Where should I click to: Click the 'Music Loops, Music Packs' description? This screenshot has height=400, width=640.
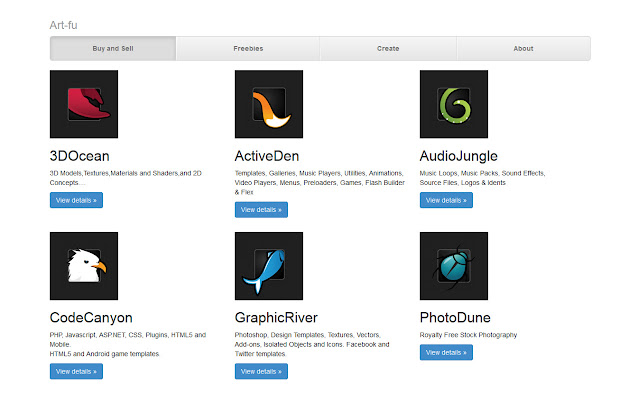482,178
